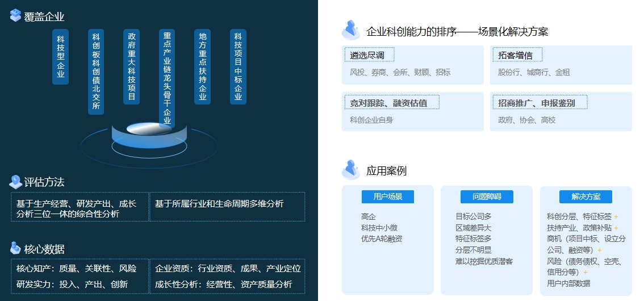Click 优先A轮融资 in the 用户场景 card
Viewport: 644px width, 301px height.
pyautogui.click(x=382, y=239)
